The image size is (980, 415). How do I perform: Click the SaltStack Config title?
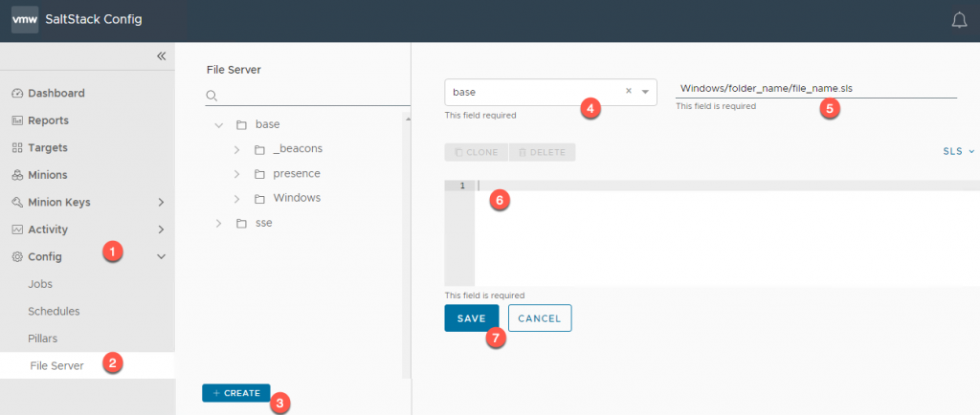94,19
